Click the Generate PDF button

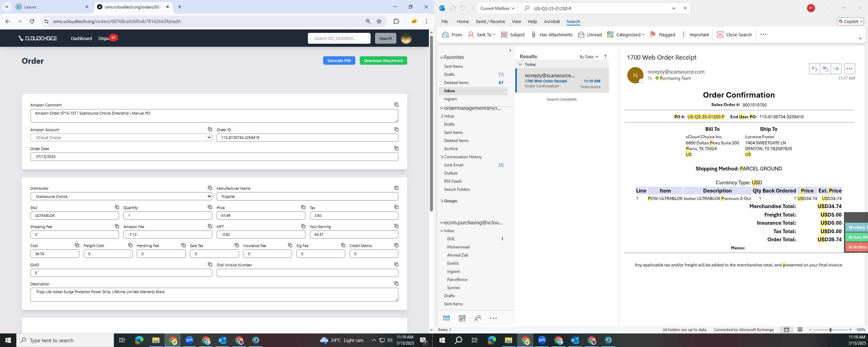click(x=339, y=61)
